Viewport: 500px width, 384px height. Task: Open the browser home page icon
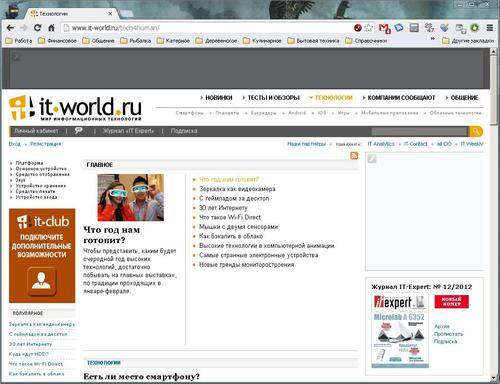(51, 28)
